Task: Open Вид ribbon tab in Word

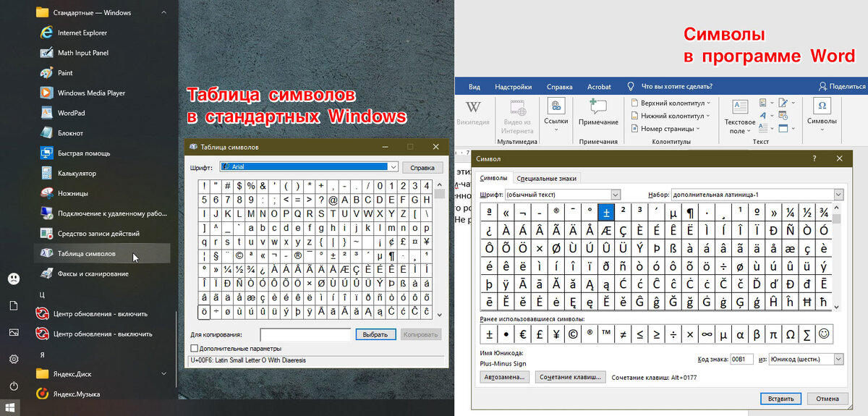Action: 475,87
